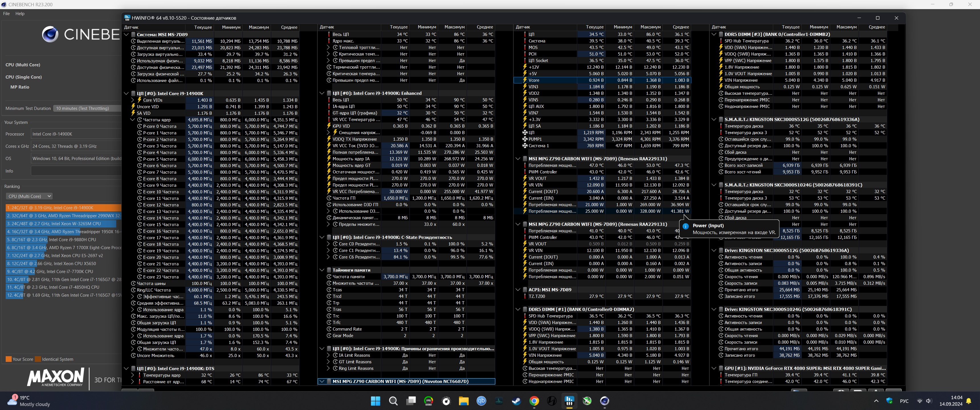The width and height of the screenshot is (980, 410).
Task: Open the Help menu in Cinebench
Action: click(x=20, y=13)
